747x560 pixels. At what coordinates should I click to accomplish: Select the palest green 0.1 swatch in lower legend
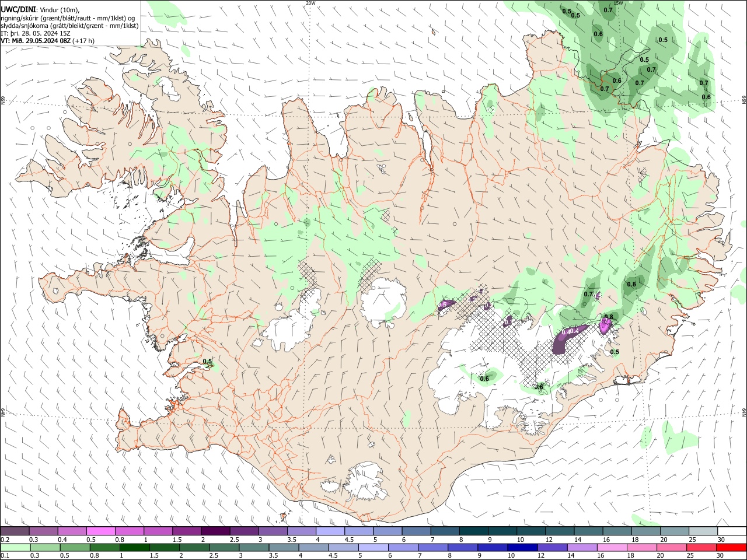[15, 548]
